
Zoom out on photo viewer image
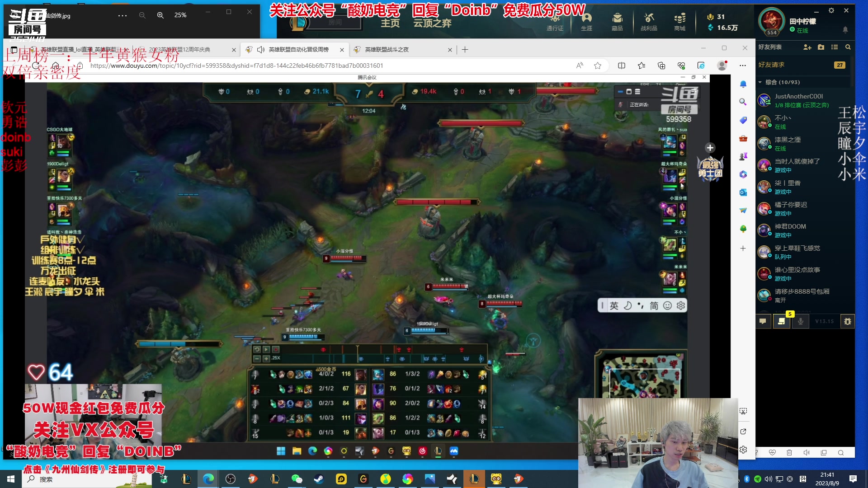(142, 15)
